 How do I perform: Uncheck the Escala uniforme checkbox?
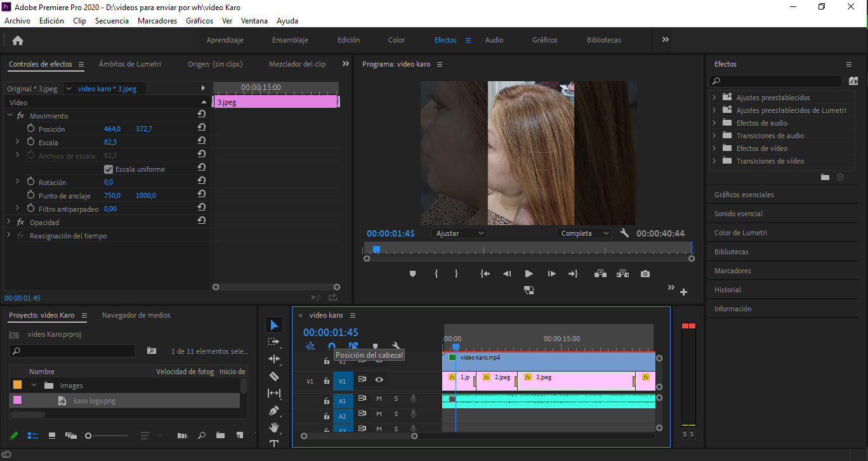109,169
